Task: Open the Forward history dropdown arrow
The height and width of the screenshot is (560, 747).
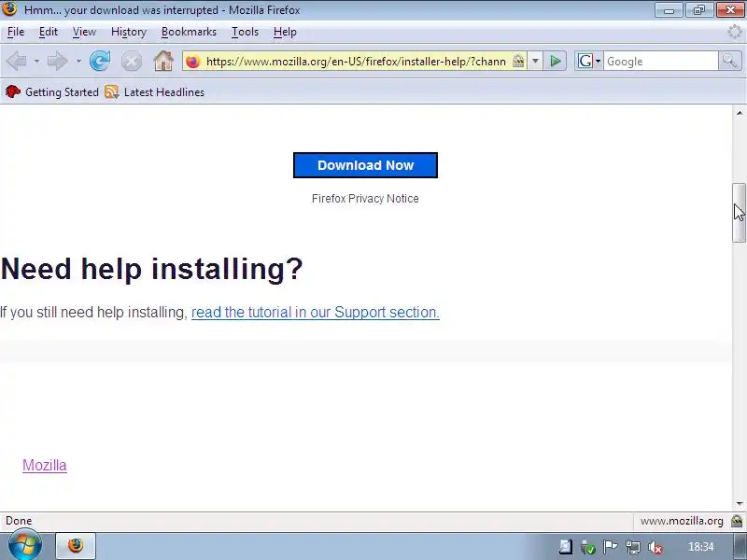Action: (x=78, y=62)
